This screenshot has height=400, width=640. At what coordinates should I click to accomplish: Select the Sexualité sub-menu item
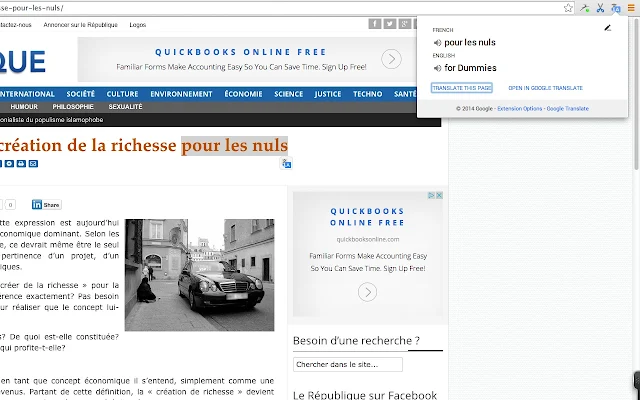125,107
